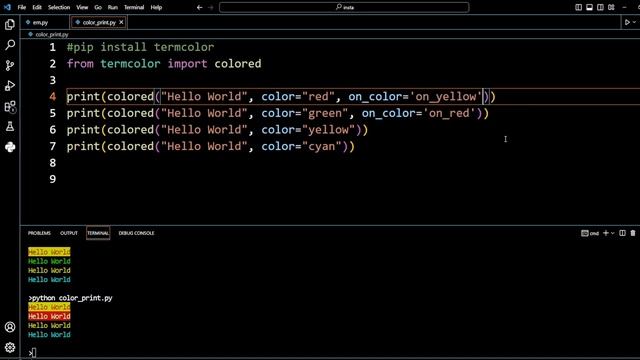
Task: Open the Explorer view in the activity bar
Action: [x=10, y=24]
